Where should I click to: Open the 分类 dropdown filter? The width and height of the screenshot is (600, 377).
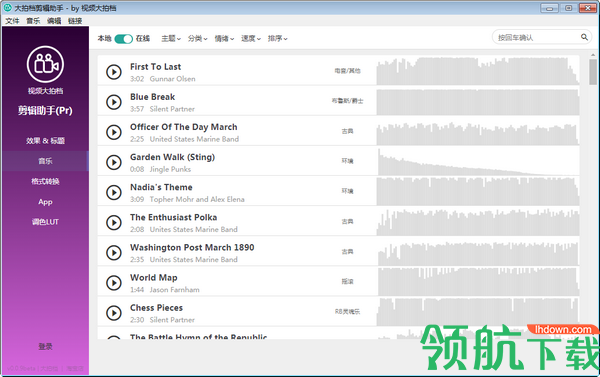click(197, 38)
